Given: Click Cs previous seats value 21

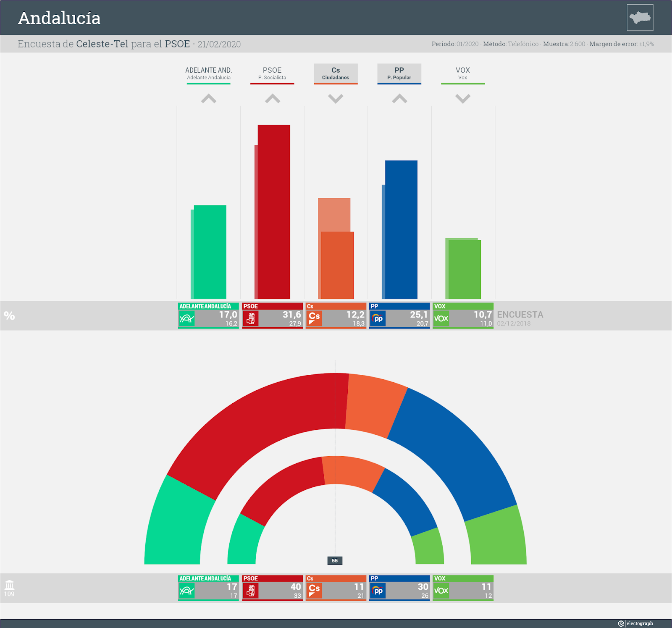Looking at the screenshot, I should coord(361,596).
